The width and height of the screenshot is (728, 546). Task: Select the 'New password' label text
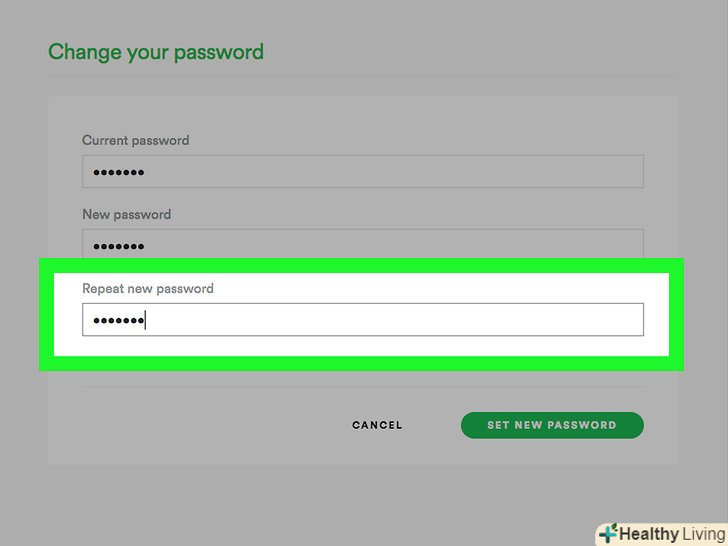[x=126, y=214]
